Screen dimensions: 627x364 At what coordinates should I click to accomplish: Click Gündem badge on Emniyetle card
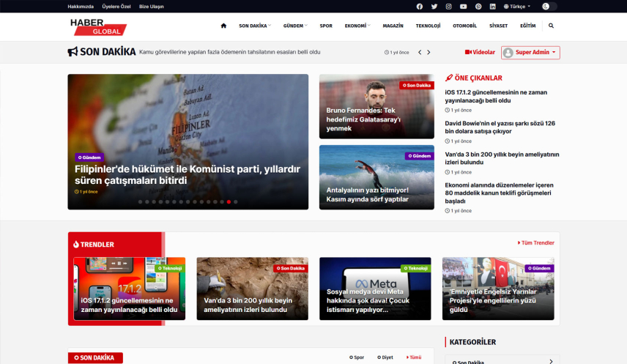point(539,268)
